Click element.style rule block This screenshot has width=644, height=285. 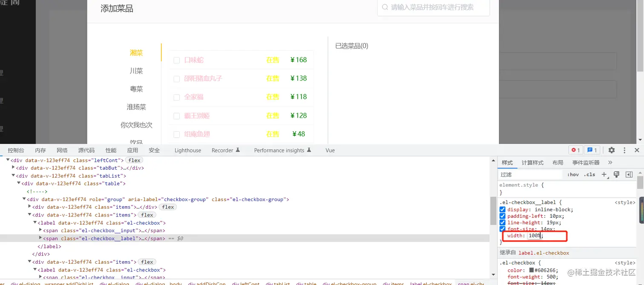click(x=567, y=189)
